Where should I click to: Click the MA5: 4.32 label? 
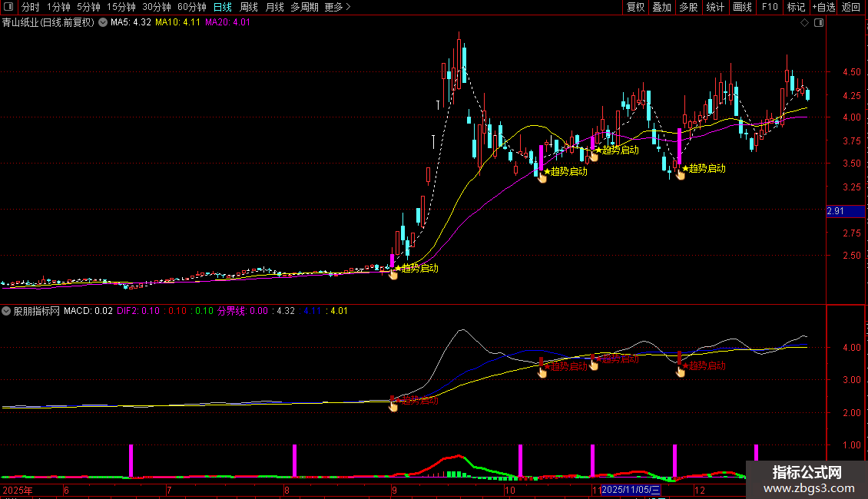[131, 23]
